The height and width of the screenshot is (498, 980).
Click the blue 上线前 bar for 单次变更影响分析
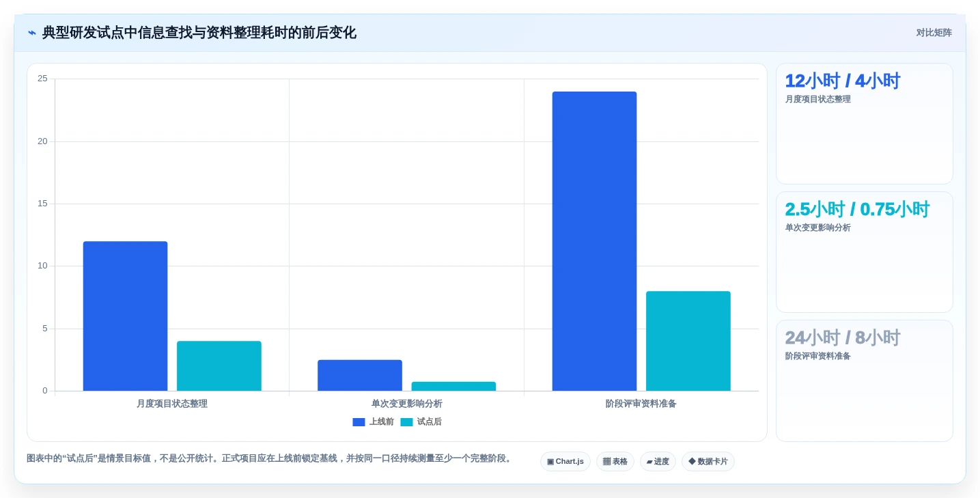pyautogui.click(x=360, y=375)
